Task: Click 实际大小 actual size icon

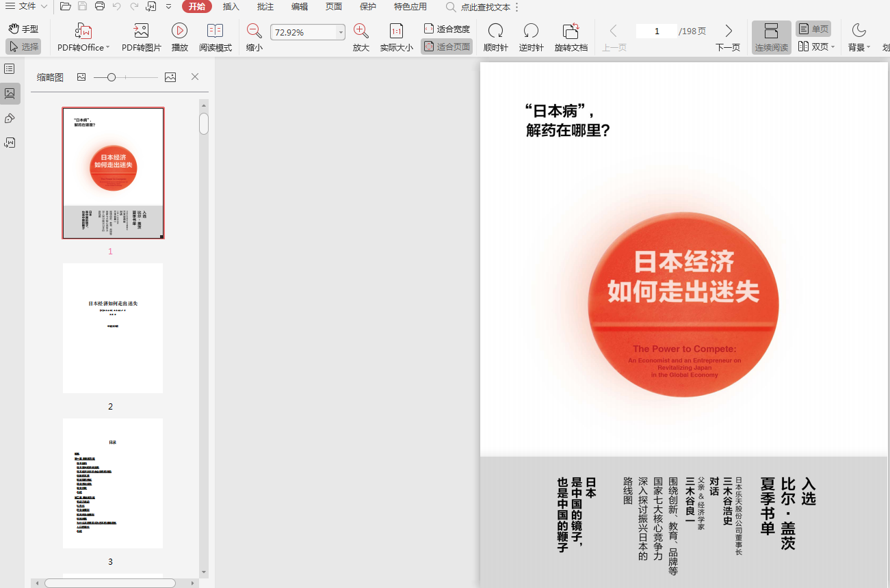Action: [x=396, y=31]
